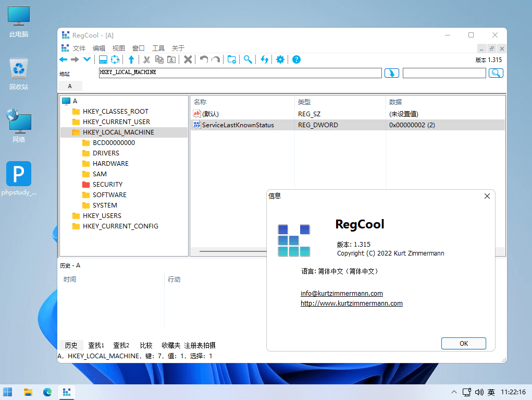Select the BCD00000000 key
Viewport: 532px width, 400px height.
tap(114, 143)
